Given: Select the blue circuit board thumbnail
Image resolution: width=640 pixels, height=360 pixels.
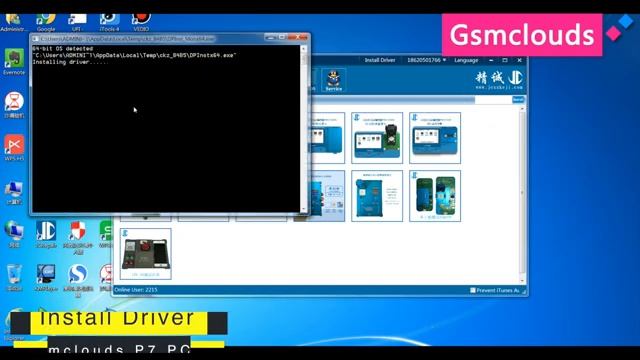Looking at the screenshot, I should (x=377, y=196).
